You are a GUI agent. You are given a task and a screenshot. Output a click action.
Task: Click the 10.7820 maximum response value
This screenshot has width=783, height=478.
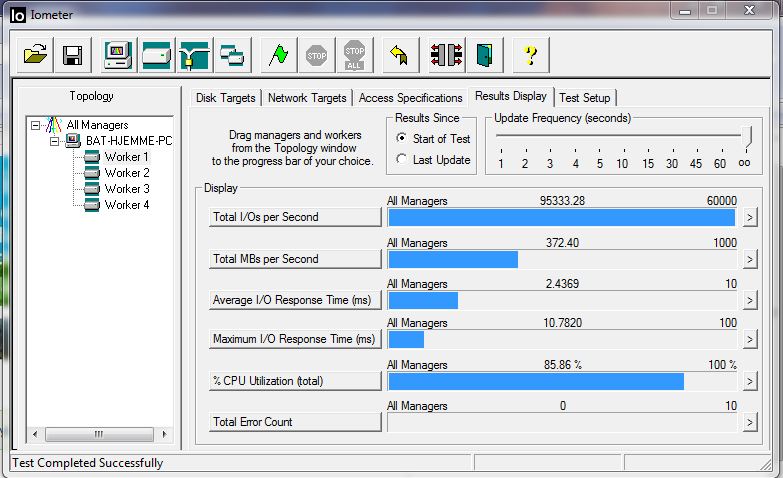click(x=563, y=323)
